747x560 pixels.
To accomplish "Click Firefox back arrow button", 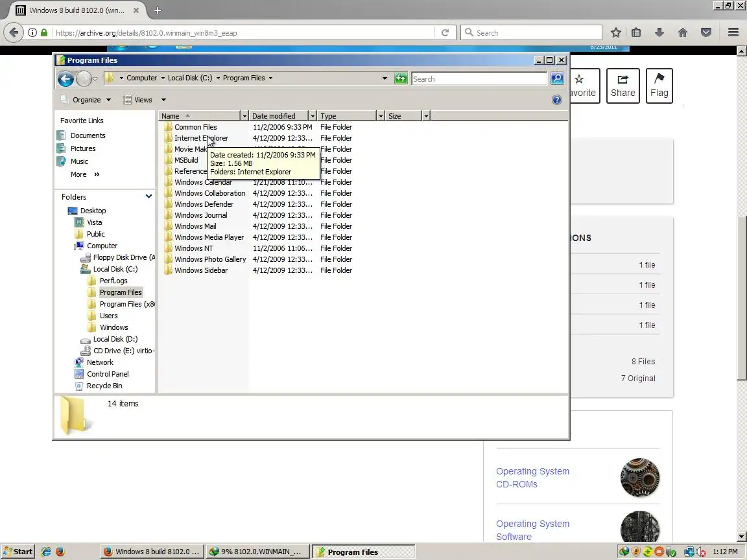I will pyautogui.click(x=14, y=32).
